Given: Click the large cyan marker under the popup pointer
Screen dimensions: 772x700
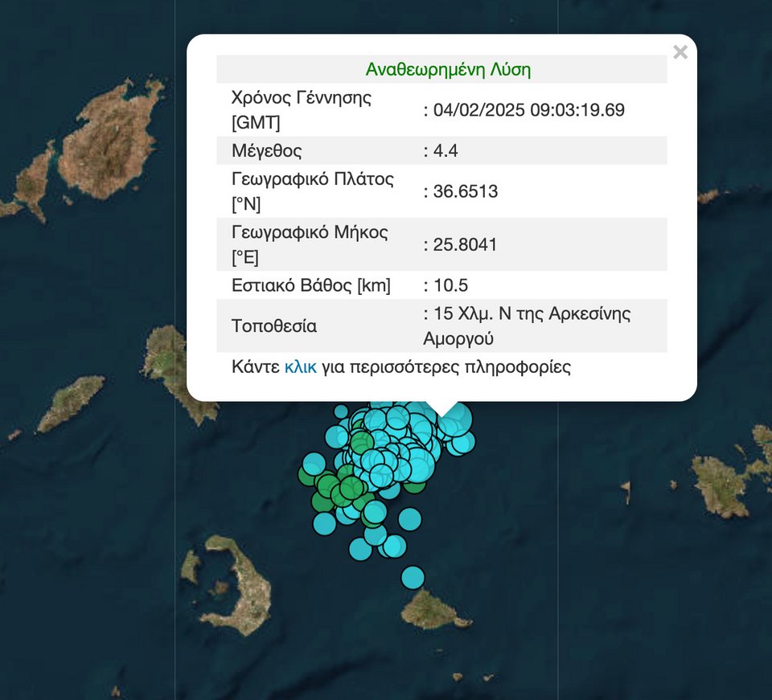Looking at the screenshot, I should point(455,419).
